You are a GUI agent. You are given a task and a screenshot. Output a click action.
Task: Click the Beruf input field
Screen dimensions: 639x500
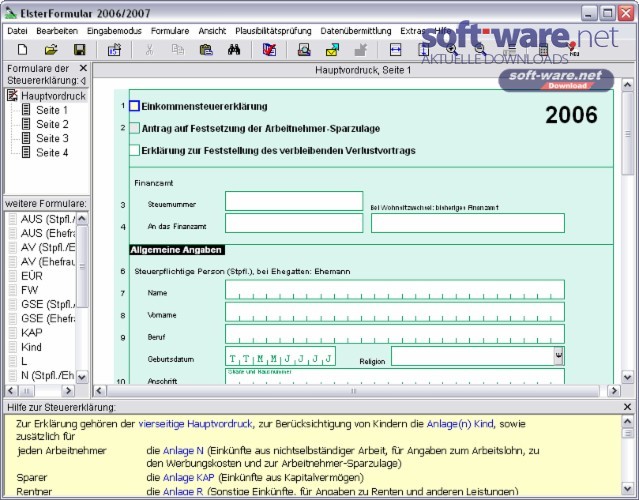coord(395,334)
